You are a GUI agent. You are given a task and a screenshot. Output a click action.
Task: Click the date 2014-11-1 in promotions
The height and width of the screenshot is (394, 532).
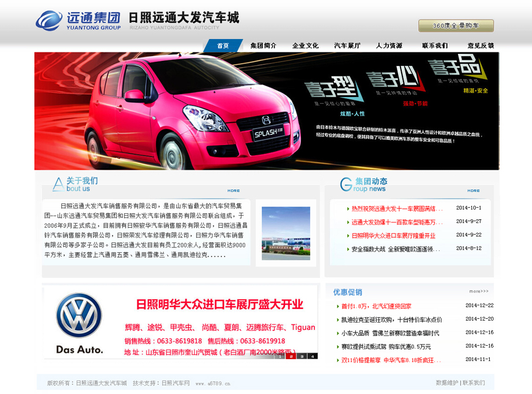point(478,359)
